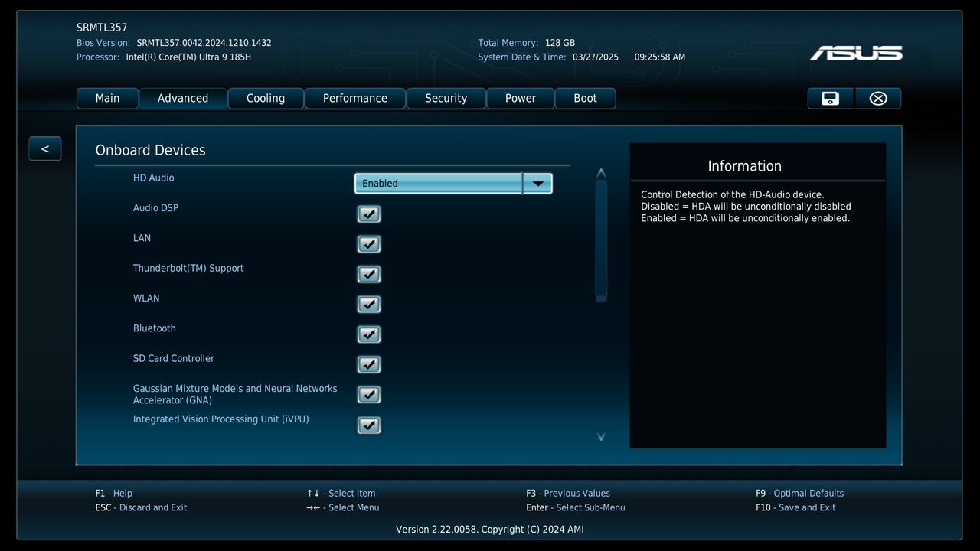Click the SD Card Controller label
The width and height of the screenshot is (980, 551).
pos(174,358)
